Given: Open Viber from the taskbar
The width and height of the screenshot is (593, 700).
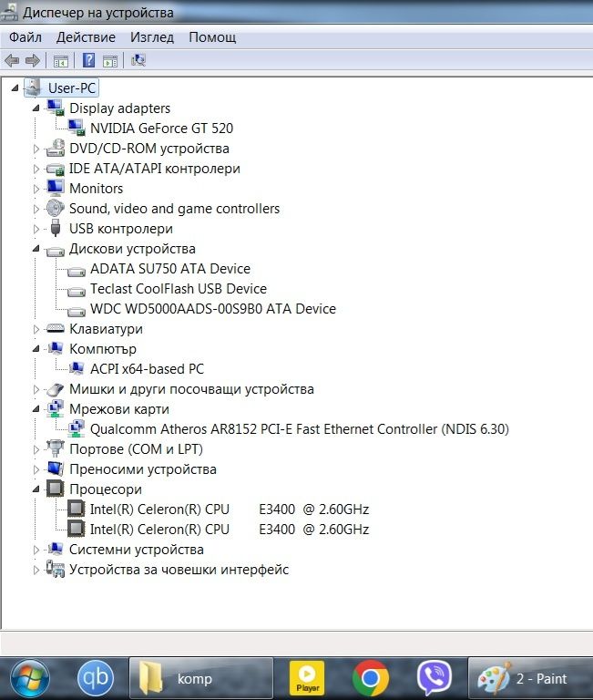Looking at the screenshot, I should (435, 678).
